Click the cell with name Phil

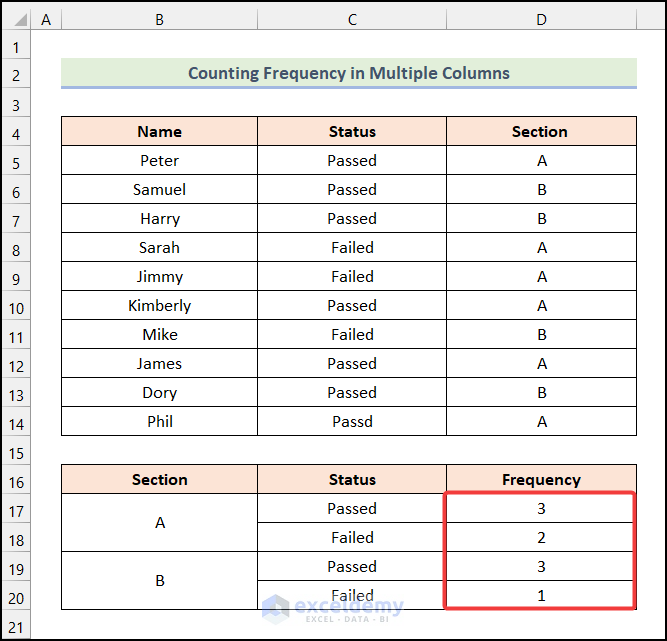pyautogui.click(x=159, y=422)
